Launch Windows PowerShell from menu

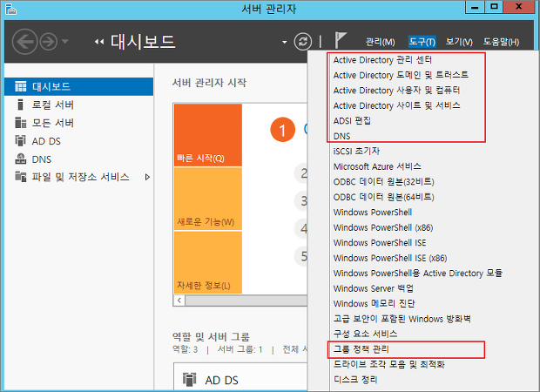[x=373, y=213]
